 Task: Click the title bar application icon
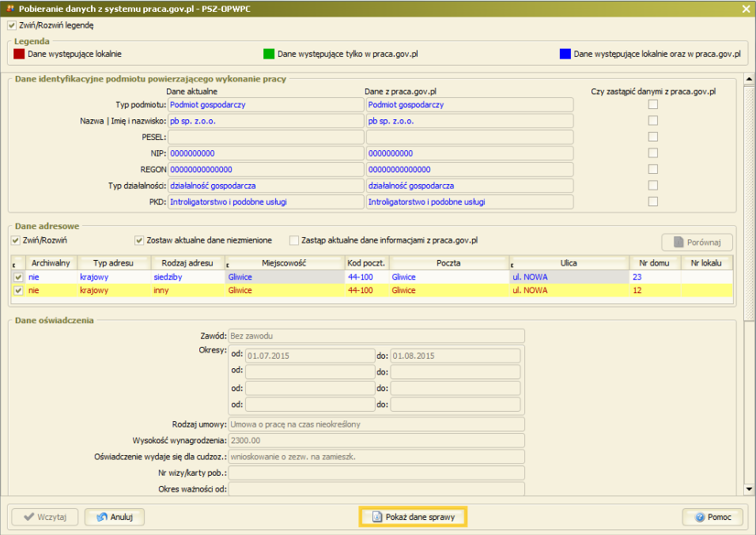point(10,9)
